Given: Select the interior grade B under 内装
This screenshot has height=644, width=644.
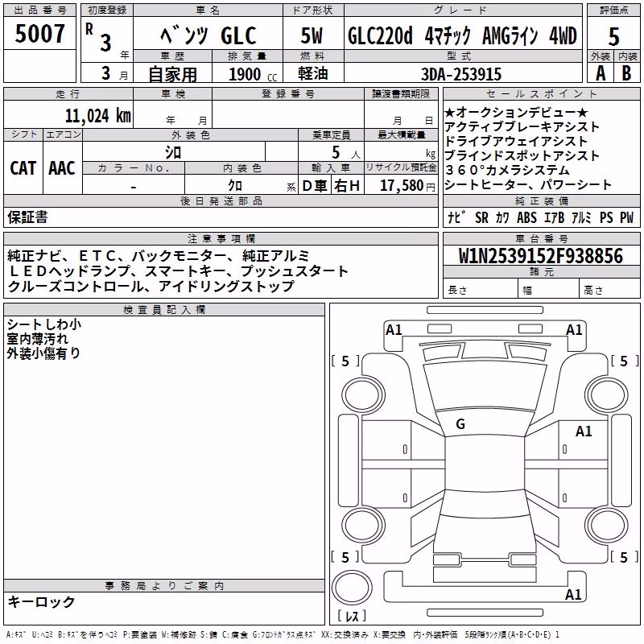Looking at the screenshot, I should pos(626,73).
